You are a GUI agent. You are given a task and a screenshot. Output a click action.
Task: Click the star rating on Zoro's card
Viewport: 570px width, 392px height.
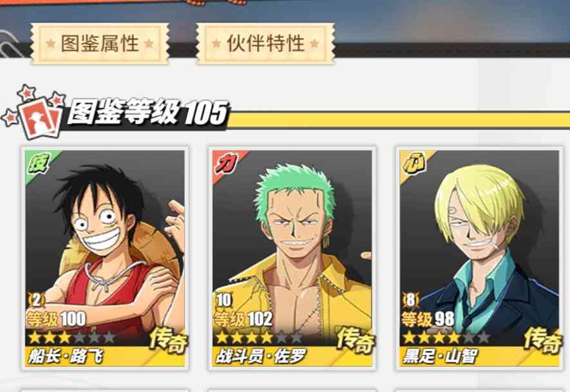tap(260, 337)
